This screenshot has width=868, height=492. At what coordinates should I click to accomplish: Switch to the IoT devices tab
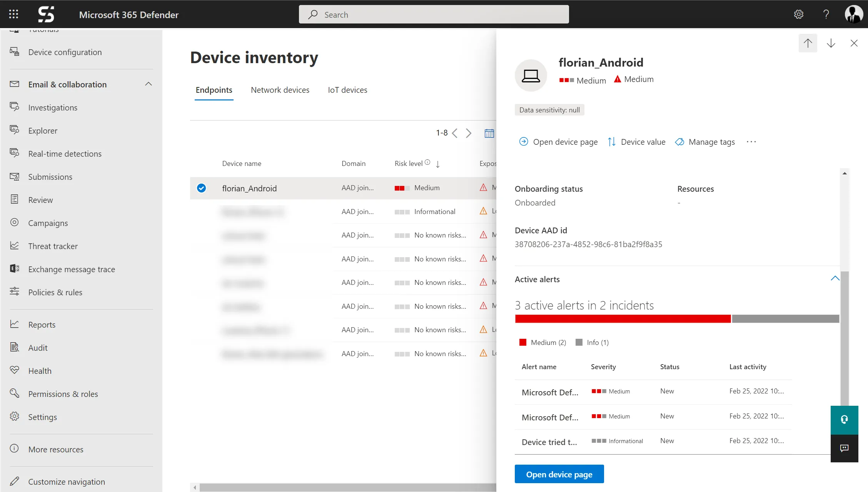coord(347,90)
